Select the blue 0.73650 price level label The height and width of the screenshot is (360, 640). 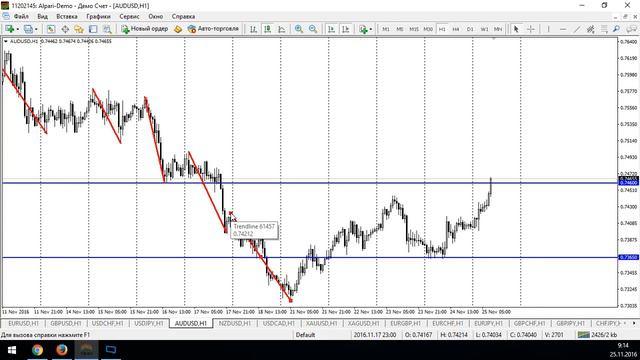pyautogui.click(x=629, y=258)
